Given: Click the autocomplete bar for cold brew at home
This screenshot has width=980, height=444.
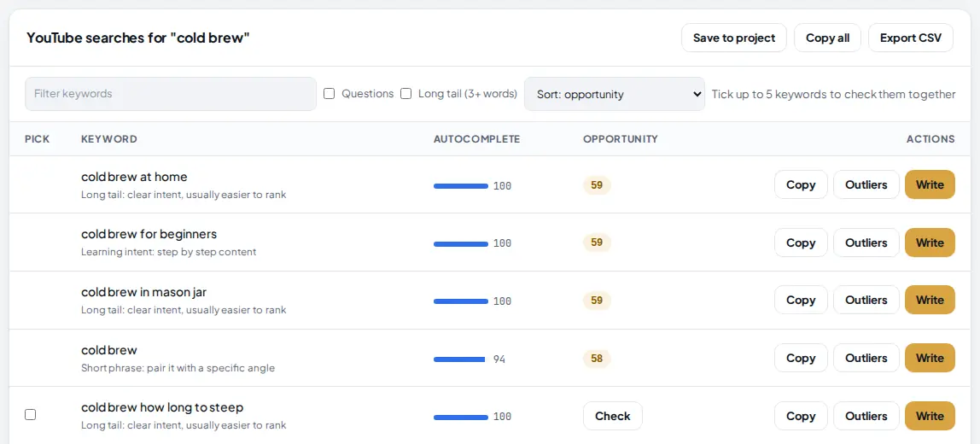Looking at the screenshot, I should (x=461, y=186).
